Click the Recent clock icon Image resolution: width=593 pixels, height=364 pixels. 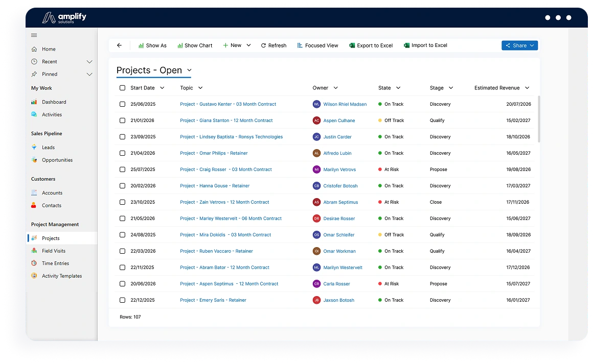(x=34, y=62)
